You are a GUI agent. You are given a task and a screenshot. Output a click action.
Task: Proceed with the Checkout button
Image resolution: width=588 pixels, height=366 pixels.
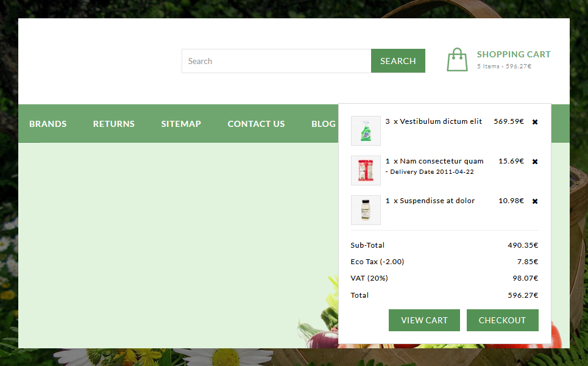(502, 320)
